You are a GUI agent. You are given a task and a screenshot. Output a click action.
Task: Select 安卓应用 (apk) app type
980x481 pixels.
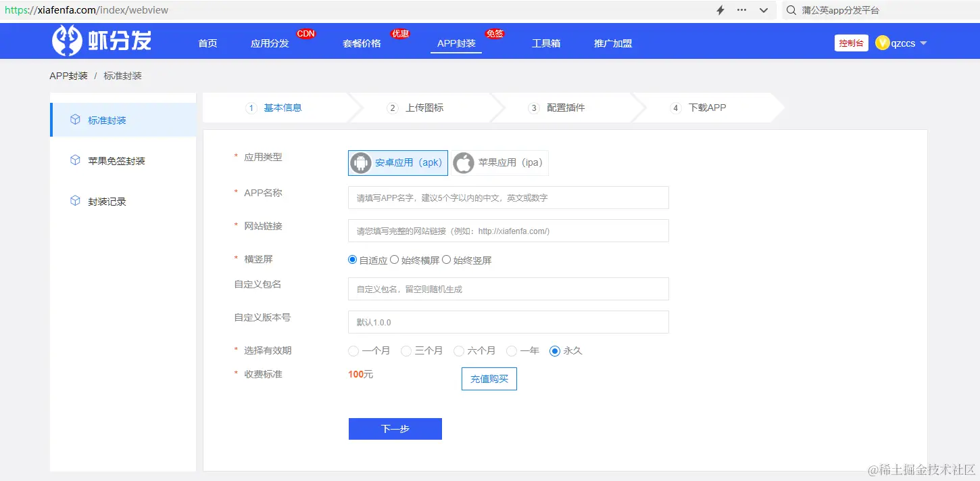coord(398,163)
